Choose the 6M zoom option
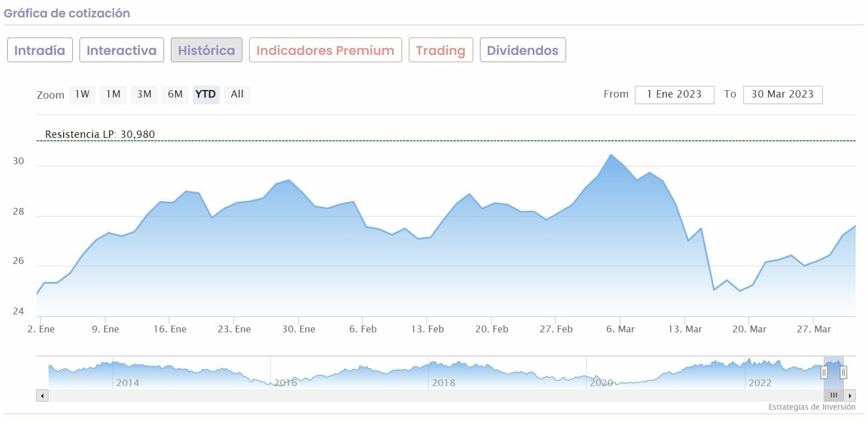The image size is (868, 422). click(175, 94)
